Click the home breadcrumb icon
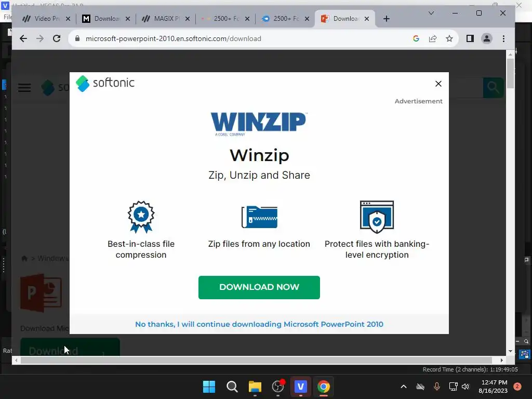 [24, 259]
